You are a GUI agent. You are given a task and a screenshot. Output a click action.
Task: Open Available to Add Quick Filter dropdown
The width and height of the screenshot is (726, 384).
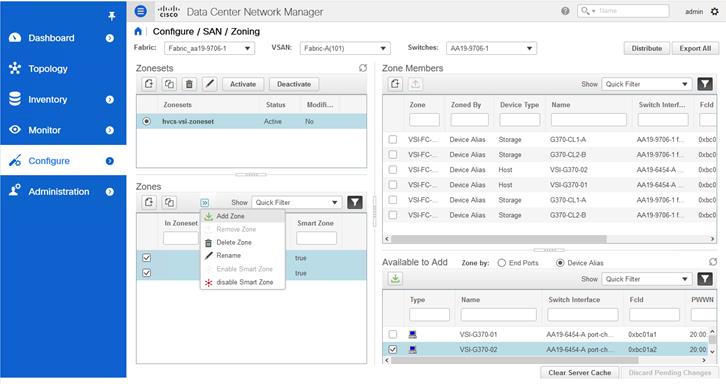[x=647, y=279]
